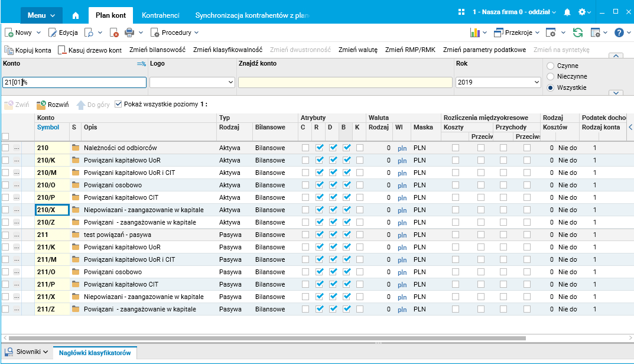Open the colorful bar chart icon
This screenshot has height=364, width=634.
(474, 32)
